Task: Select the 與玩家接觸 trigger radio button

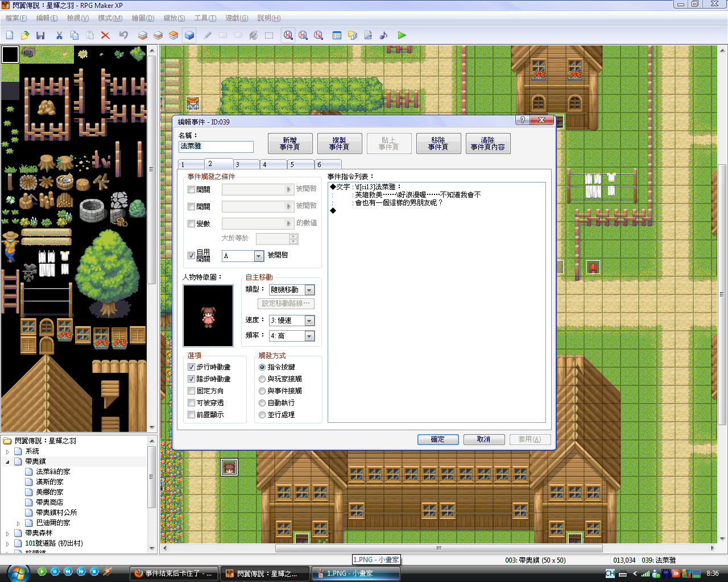Action: pos(262,379)
